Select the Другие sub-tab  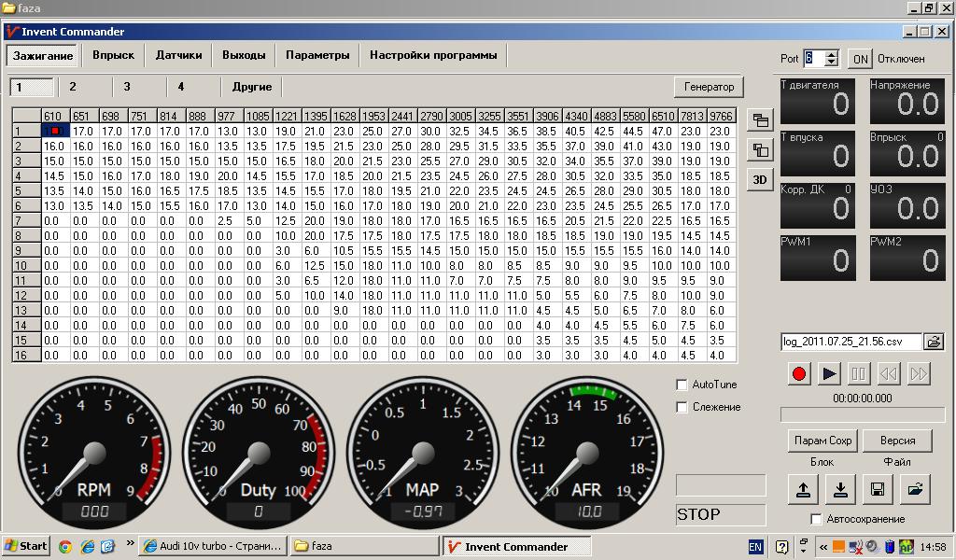click(x=252, y=87)
